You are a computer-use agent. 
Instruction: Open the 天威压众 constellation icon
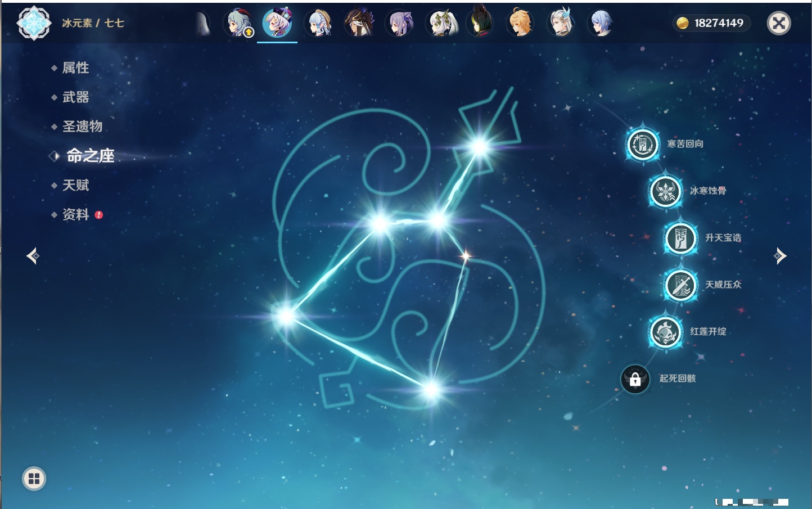[681, 285]
